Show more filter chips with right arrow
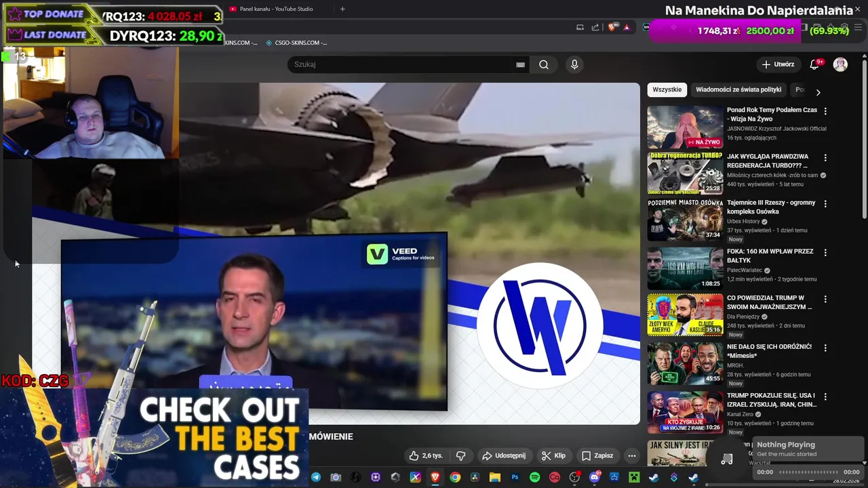This screenshot has width=868, height=488. click(x=818, y=91)
